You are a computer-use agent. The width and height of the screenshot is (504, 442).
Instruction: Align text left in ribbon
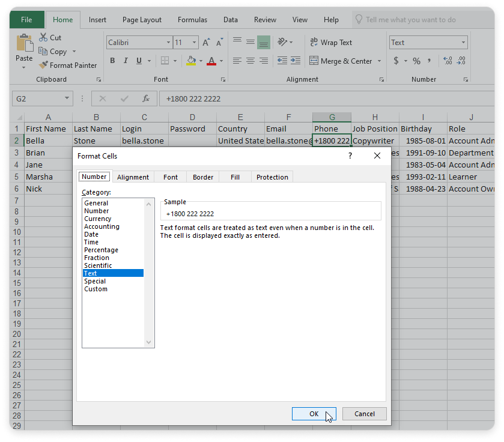(x=237, y=61)
